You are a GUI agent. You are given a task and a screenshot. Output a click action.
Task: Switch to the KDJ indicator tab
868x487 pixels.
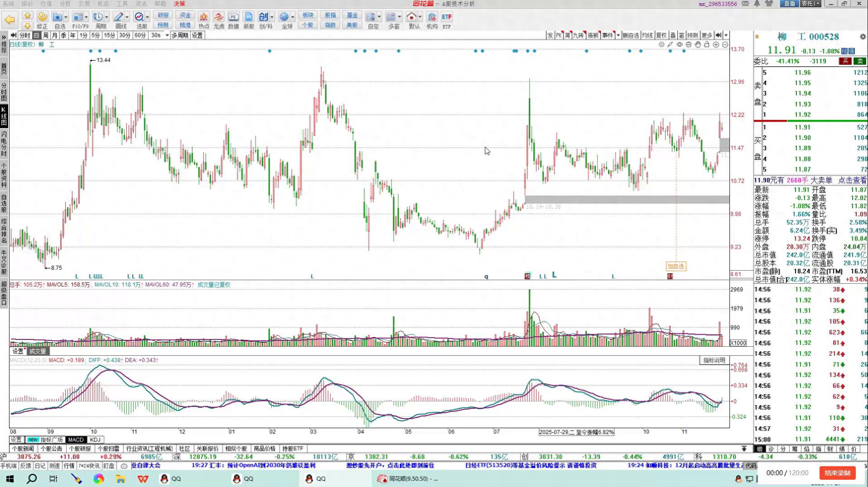95,439
